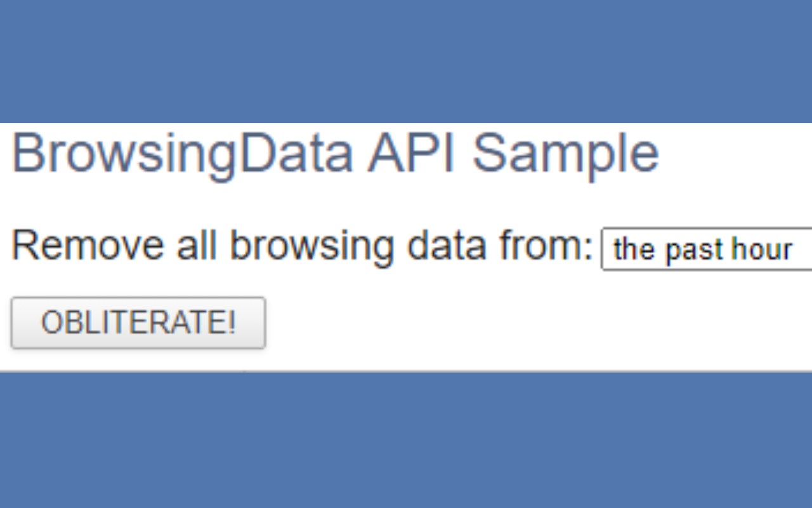The width and height of the screenshot is (812, 508).
Task: Click the exclamation mark on the OBLITERATE! button
Action: [231, 323]
